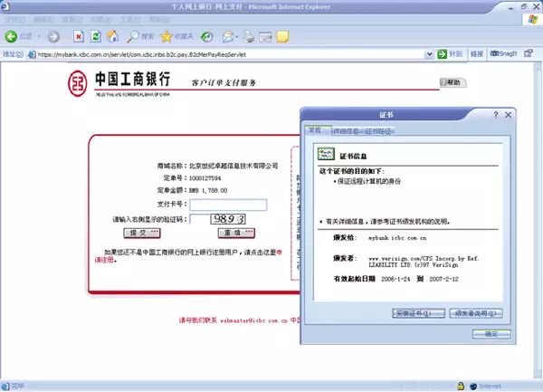
Task: Click the gray Forward arrow button
Action: click(53, 37)
